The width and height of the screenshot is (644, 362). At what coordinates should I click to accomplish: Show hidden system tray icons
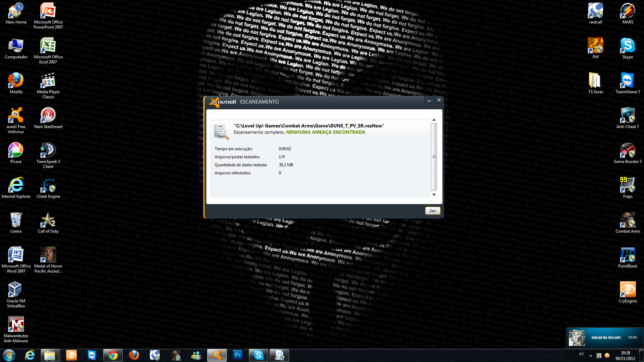point(591,356)
